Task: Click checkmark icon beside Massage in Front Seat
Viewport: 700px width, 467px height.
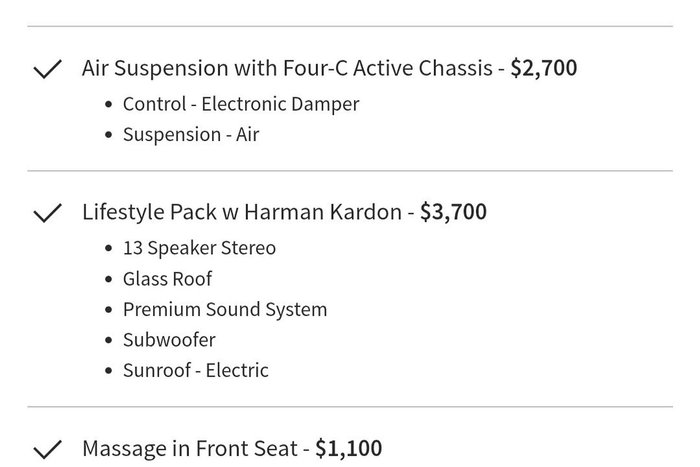Action: (x=47, y=450)
